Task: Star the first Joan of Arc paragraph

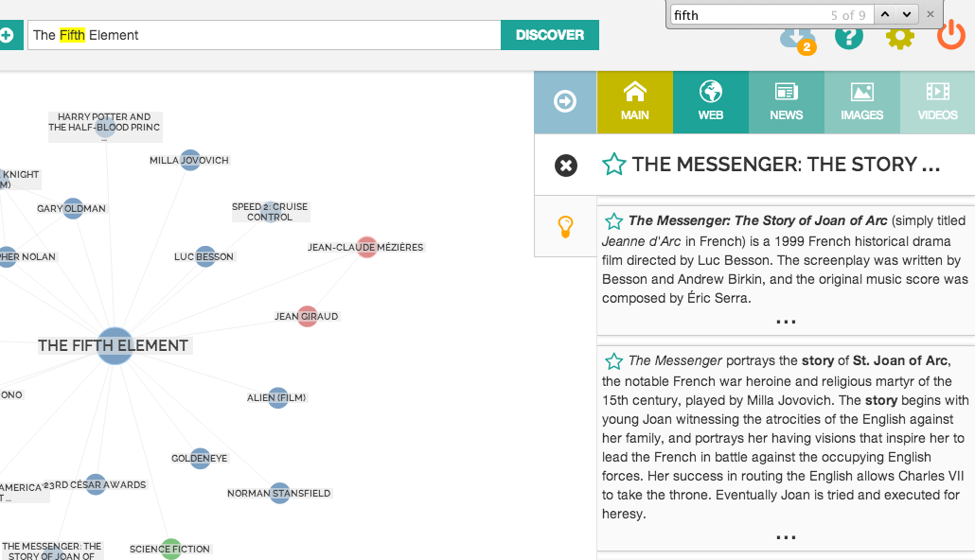Action: coord(614,221)
